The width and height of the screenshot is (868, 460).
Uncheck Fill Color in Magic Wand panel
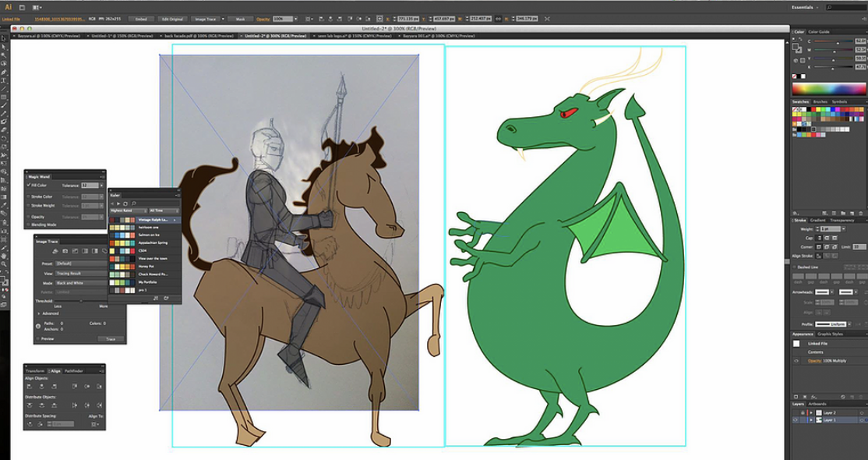(29, 186)
